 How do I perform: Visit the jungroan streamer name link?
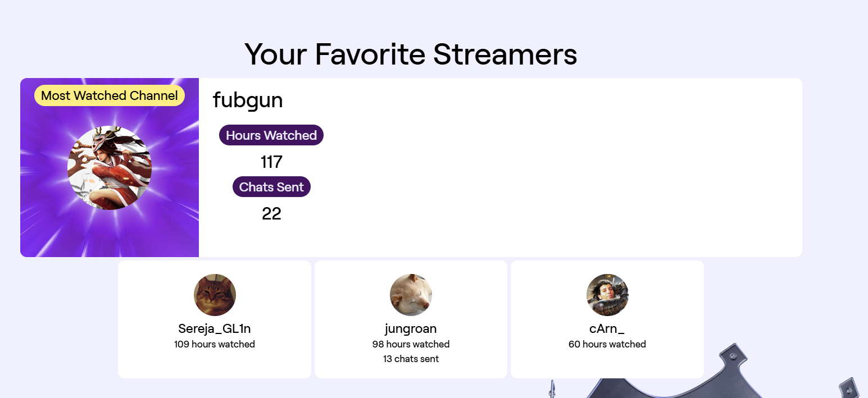tap(411, 329)
